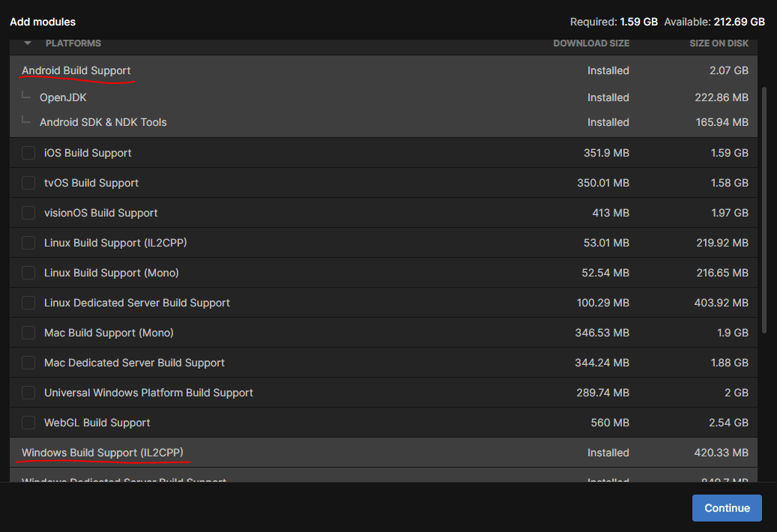
Task: Click the OpenJDK module label
Action: coord(63,97)
